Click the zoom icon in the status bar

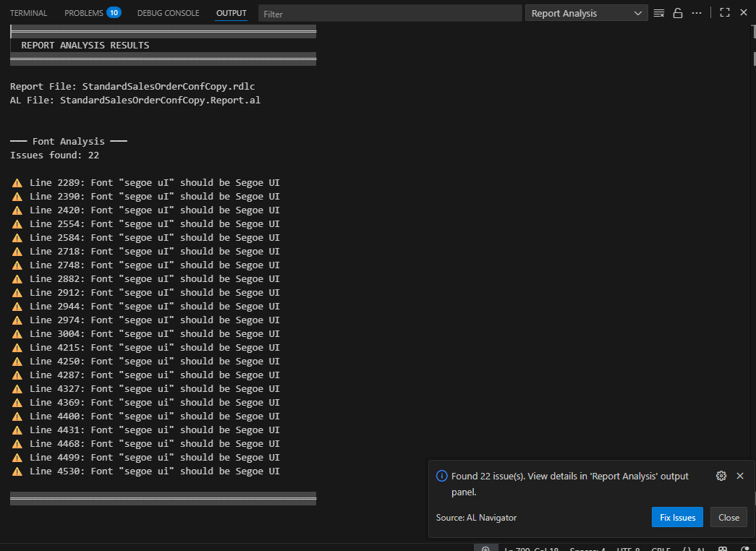[x=485, y=549]
